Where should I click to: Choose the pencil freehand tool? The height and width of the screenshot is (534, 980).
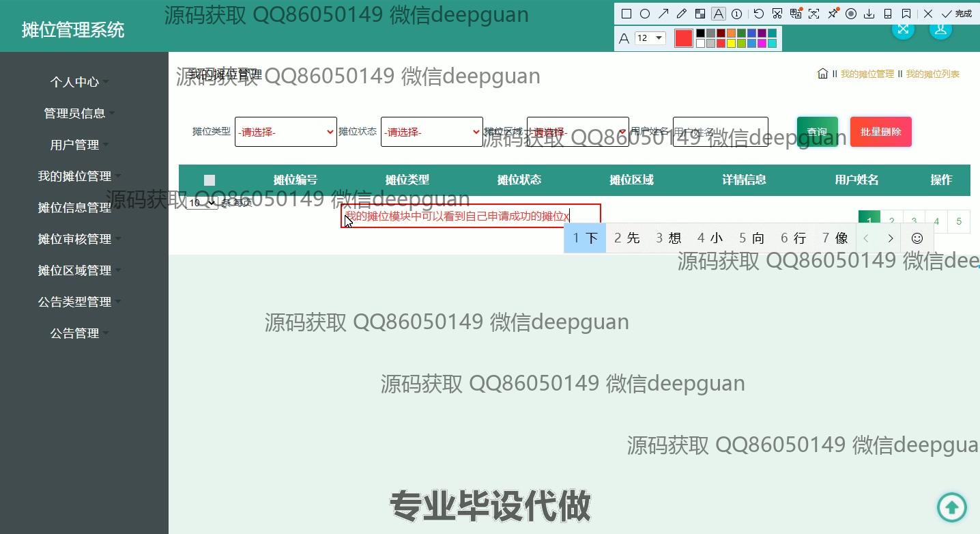tap(681, 14)
